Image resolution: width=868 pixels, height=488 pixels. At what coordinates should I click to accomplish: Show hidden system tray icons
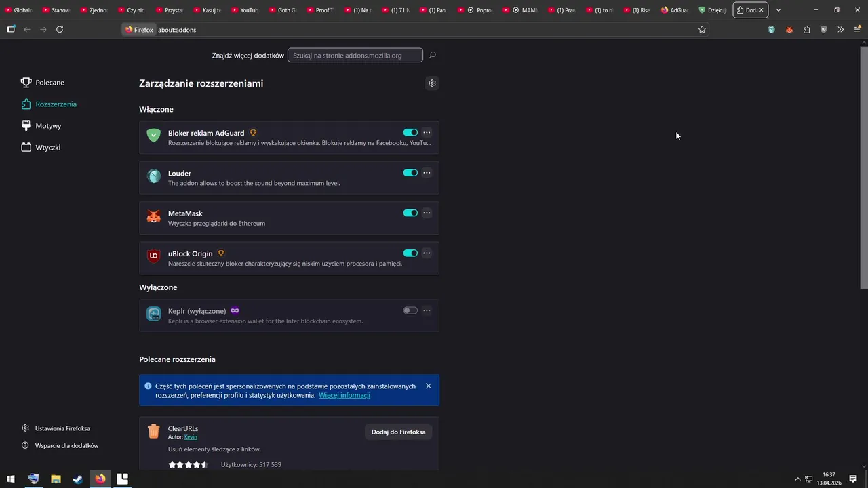pos(797,479)
